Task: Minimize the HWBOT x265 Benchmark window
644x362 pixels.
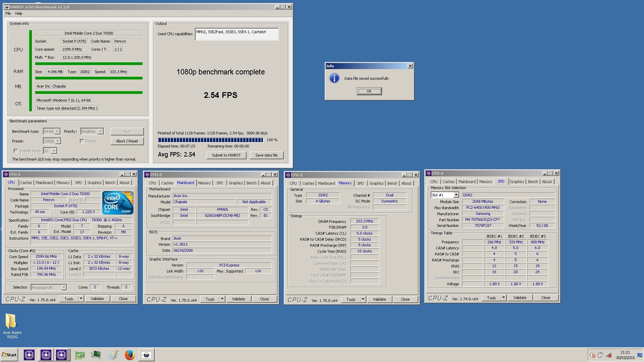Action: [277, 7]
